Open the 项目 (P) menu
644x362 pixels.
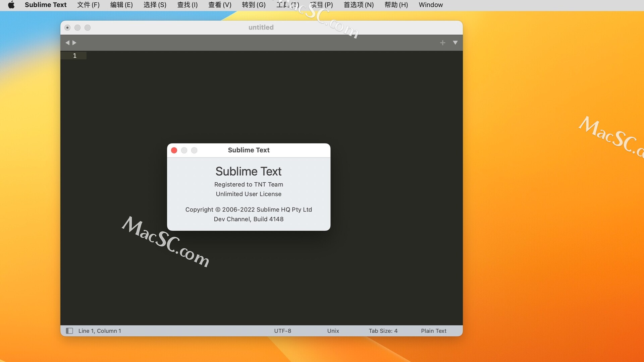[321, 5]
